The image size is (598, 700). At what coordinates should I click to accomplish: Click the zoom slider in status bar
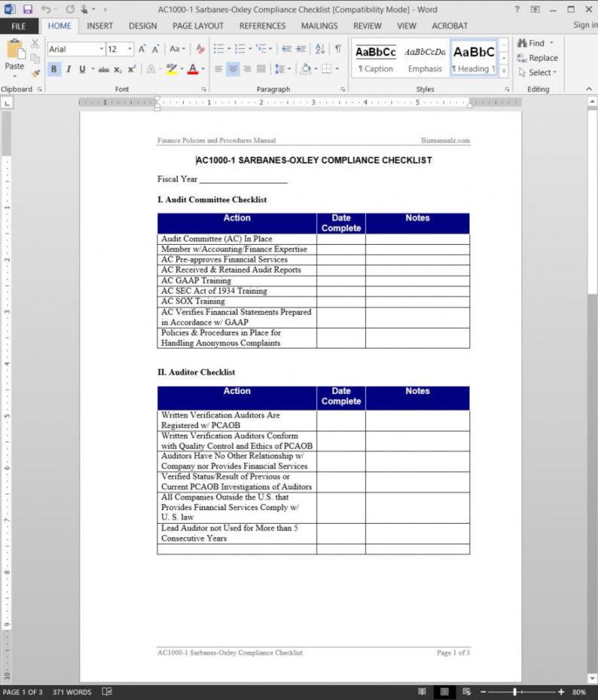(516, 692)
